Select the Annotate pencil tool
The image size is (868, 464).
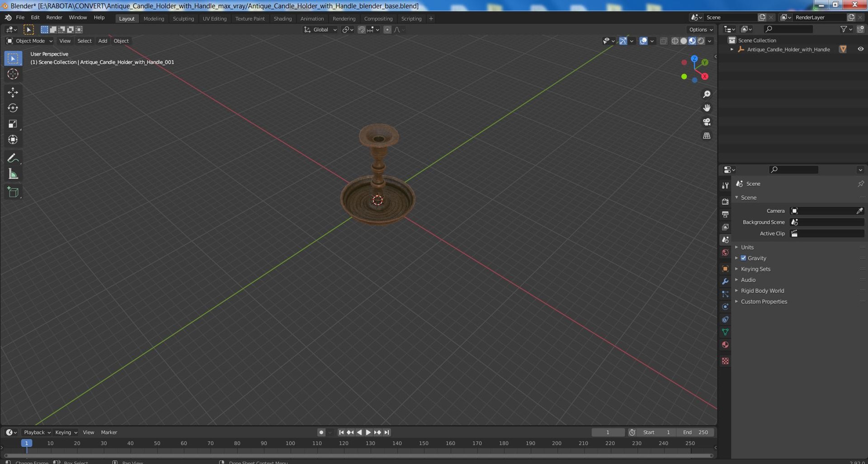pyautogui.click(x=13, y=158)
